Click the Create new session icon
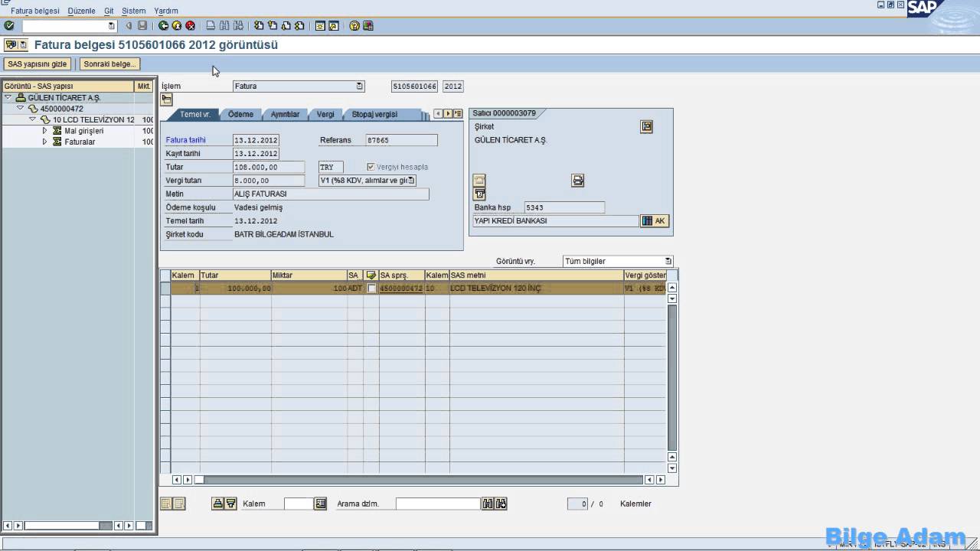 [320, 26]
